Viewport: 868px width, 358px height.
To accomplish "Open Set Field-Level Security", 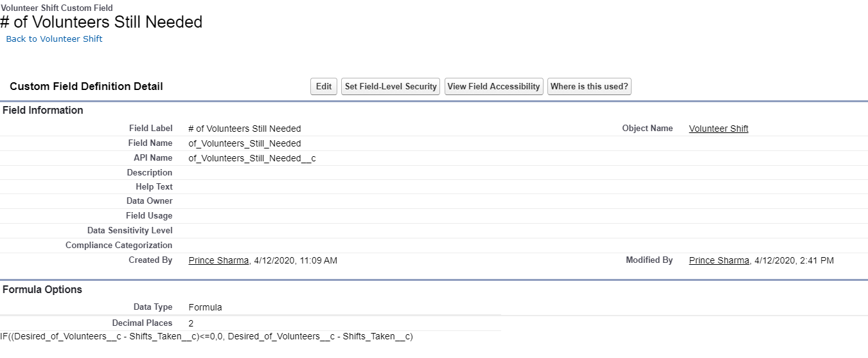I will (391, 87).
